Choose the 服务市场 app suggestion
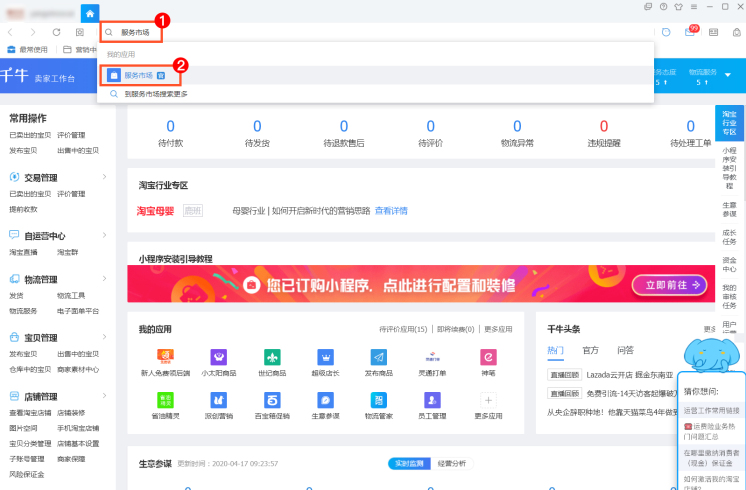This screenshot has height=490, width=746. pos(375,75)
